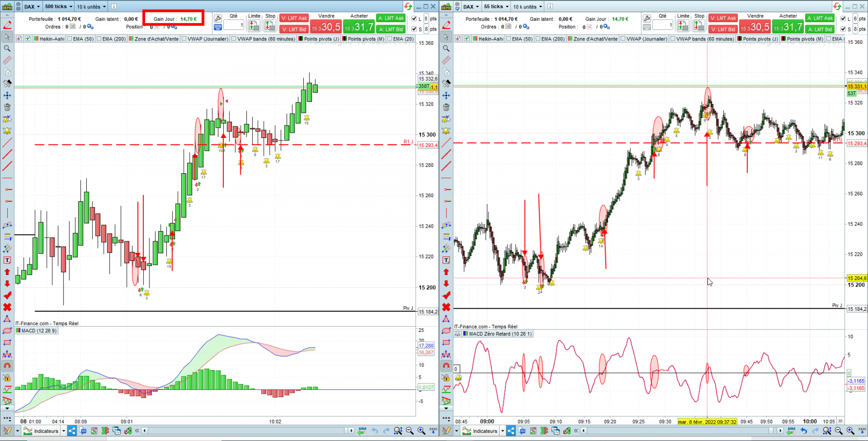Open 10 k unités dropdown in right window
The height and width of the screenshot is (441, 868).
(528, 6)
